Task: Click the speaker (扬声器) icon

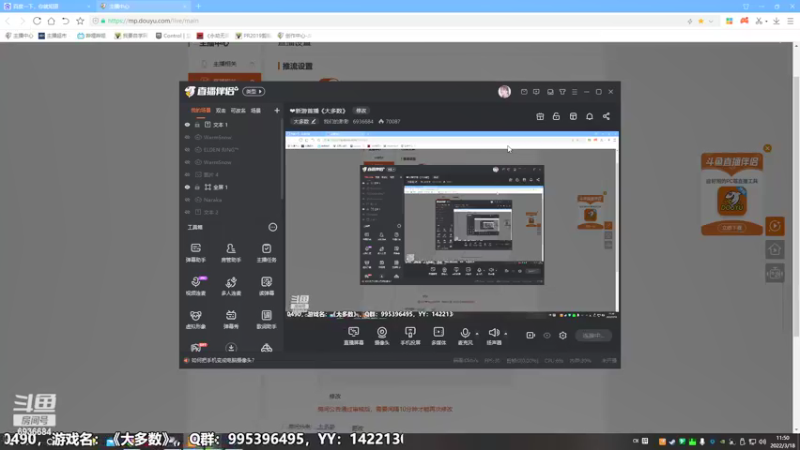Action: 493,333
